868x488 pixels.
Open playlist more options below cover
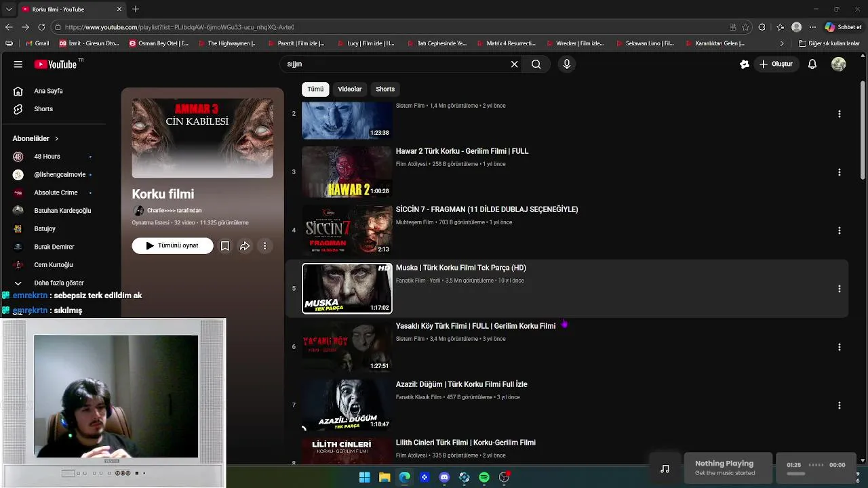[265, 246]
